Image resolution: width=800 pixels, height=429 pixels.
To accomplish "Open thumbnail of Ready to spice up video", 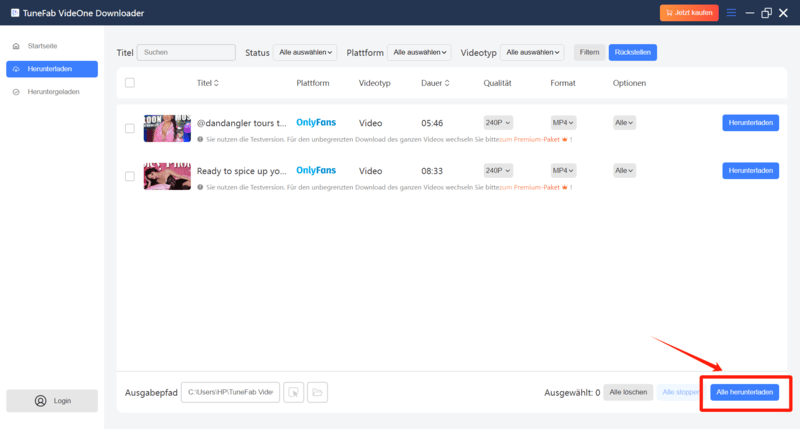I will pyautogui.click(x=167, y=176).
